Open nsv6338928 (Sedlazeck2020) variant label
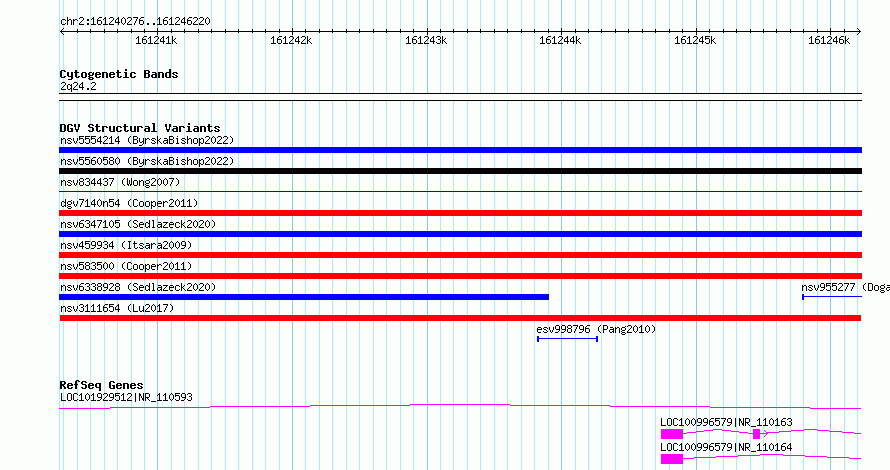 [138, 287]
